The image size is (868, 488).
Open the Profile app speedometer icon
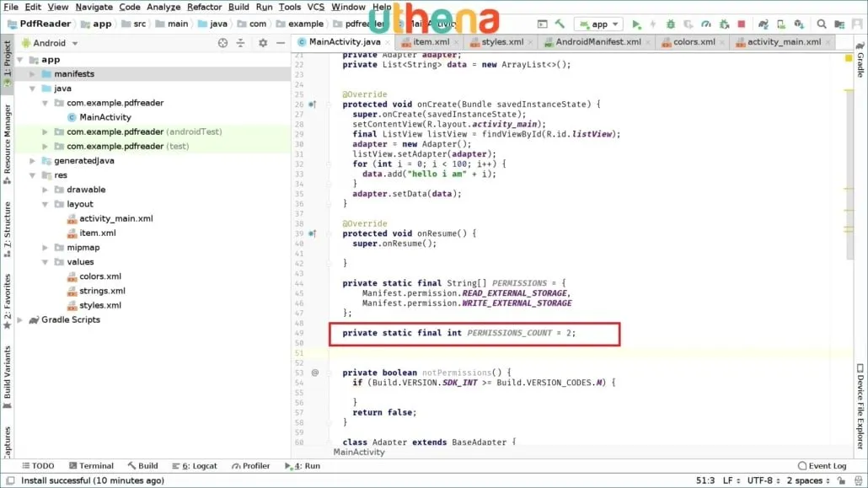(x=706, y=24)
